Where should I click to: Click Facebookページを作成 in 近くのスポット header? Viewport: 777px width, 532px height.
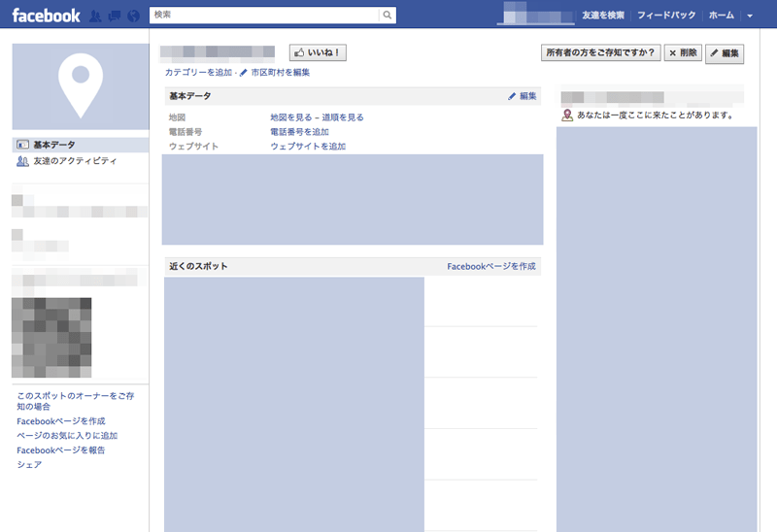tap(491, 267)
